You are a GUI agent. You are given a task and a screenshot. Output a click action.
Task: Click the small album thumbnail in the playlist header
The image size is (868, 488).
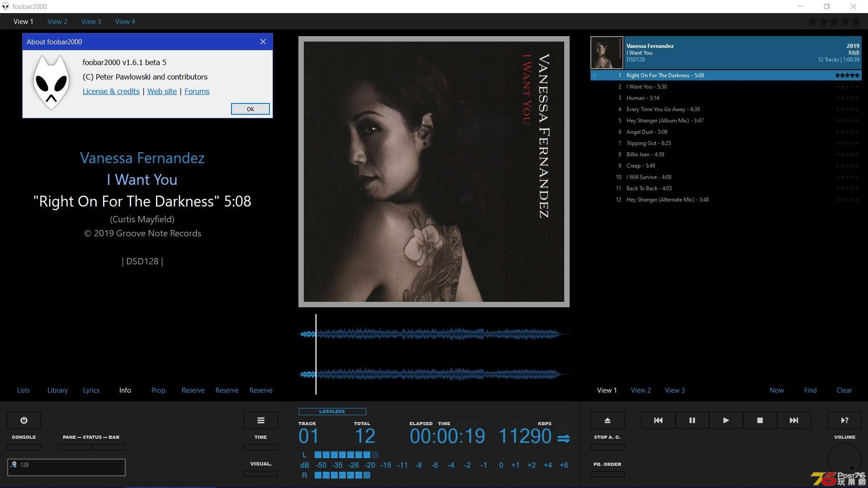607,53
